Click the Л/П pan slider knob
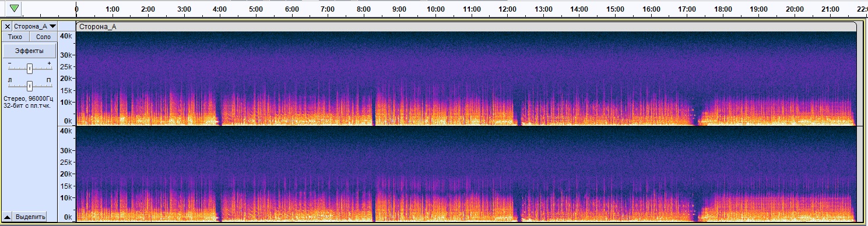868x226 pixels. pos(29,86)
